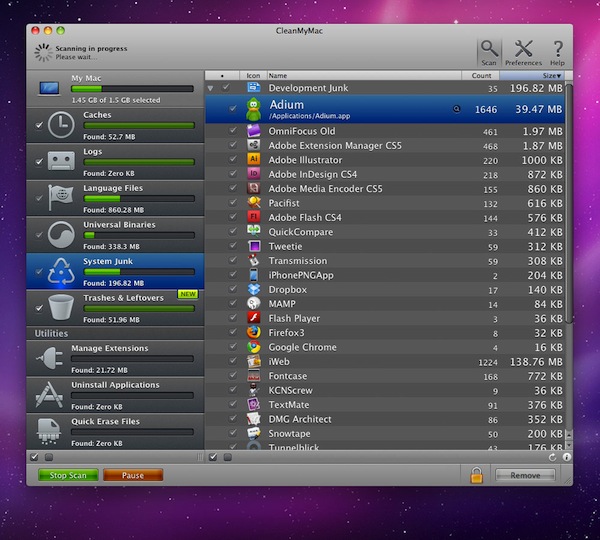Click the Utilities section header
Viewport: 600px width, 540px height.
pyautogui.click(x=115, y=333)
